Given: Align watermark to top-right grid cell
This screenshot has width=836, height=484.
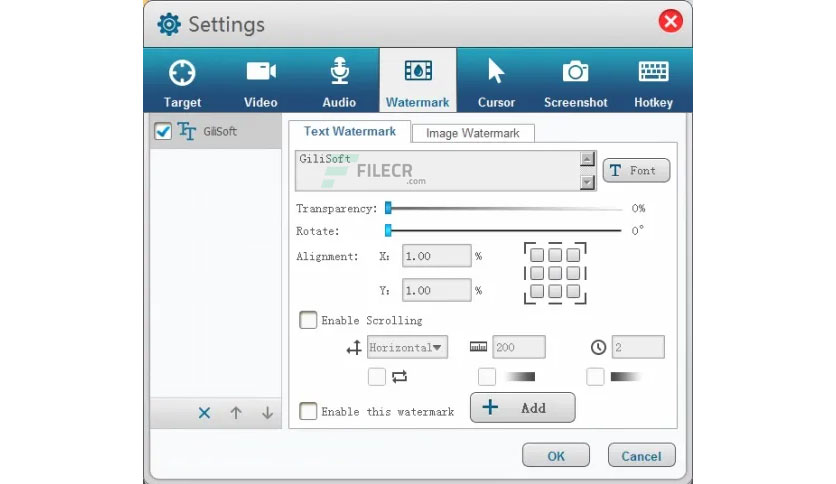Looking at the screenshot, I should tap(573, 255).
